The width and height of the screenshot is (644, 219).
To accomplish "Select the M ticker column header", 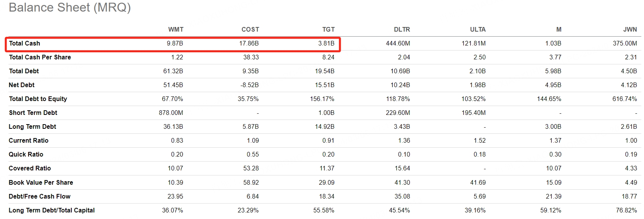I will point(558,29).
